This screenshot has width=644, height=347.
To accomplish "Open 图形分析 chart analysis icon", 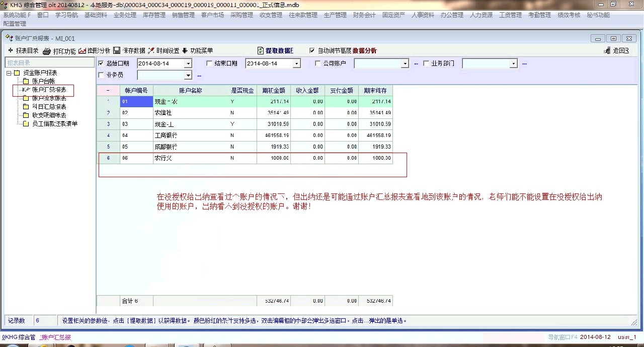I will [82, 51].
